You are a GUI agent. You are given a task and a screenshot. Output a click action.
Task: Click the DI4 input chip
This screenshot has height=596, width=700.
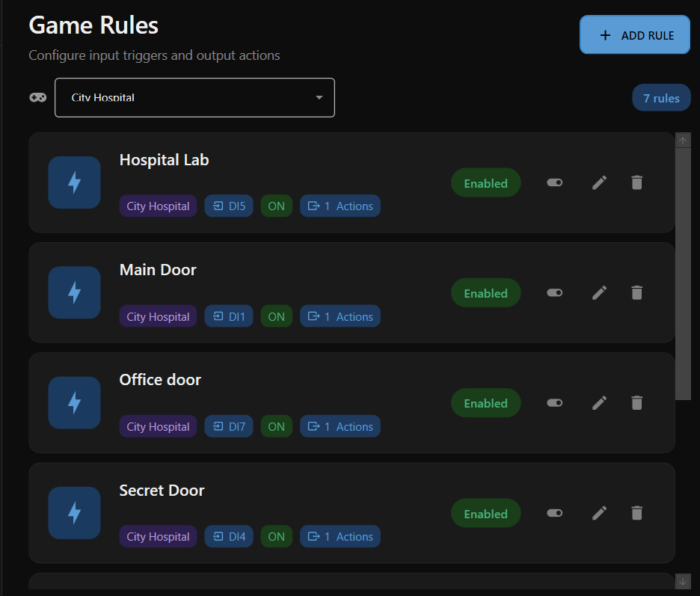pos(229,536)
